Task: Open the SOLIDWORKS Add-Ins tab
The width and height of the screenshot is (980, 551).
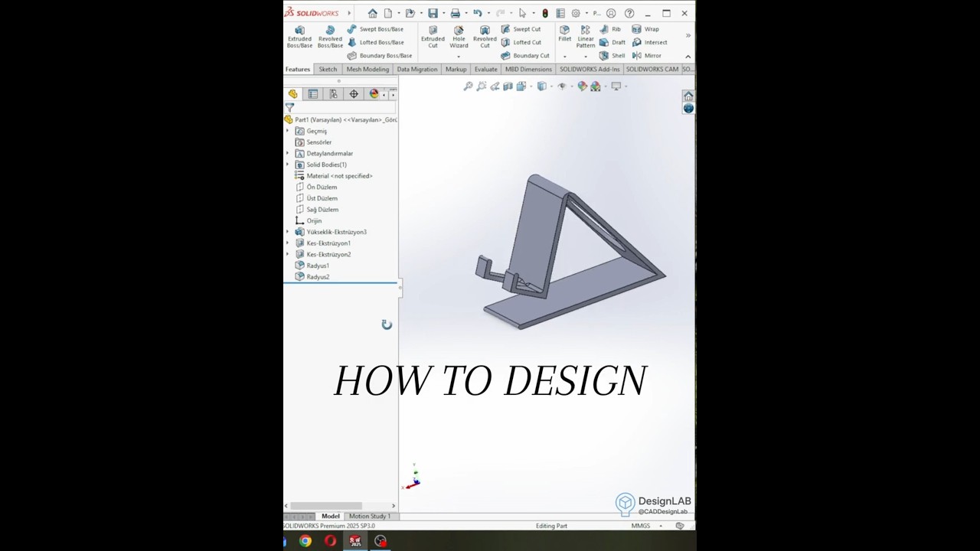Action: pyautogui.click(x=590, y=69)
